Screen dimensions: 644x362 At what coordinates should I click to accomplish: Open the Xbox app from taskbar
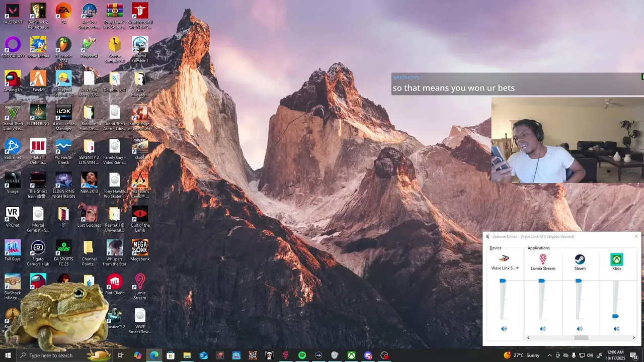[x=351, y=355]
